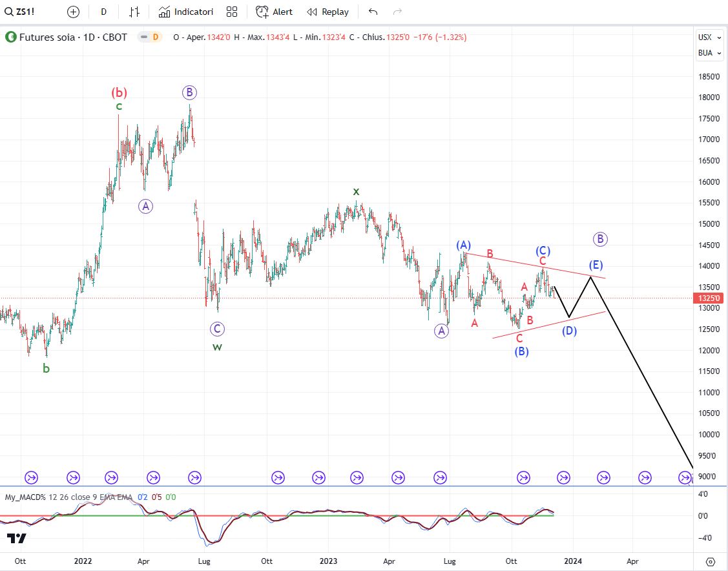Open the Indicatori panel
728x571 pixels.
186,12
